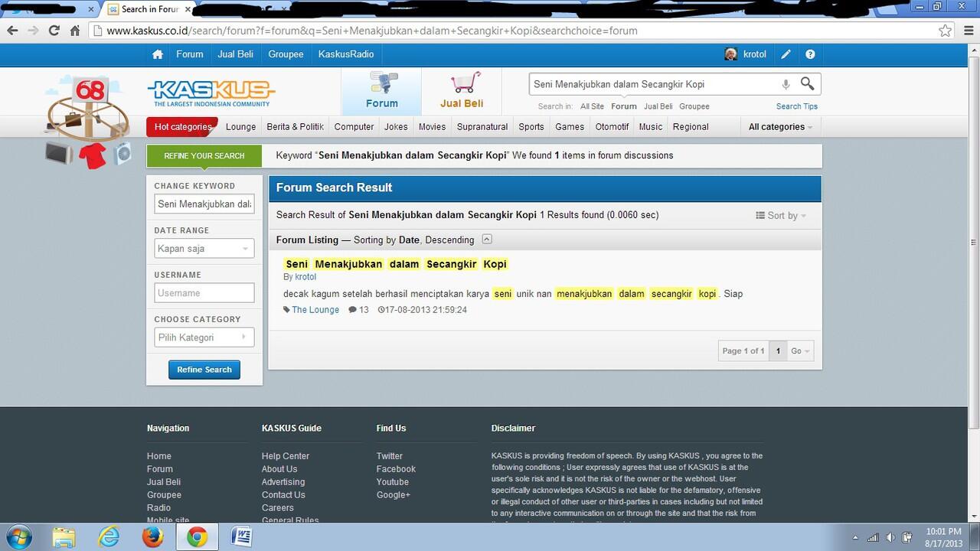Click the KASKUS logo
The image size is (980, 551).
pyautogui.click(x=211, y=93)
